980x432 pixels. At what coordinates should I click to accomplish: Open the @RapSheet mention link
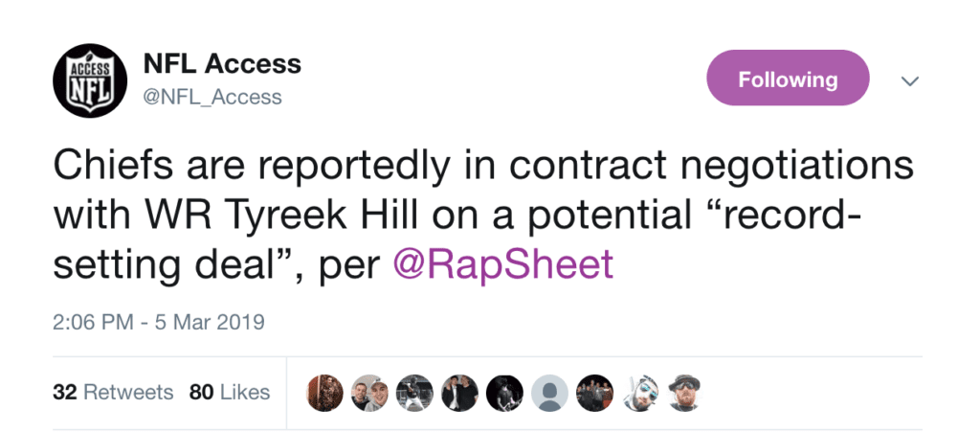pos(503,264)
